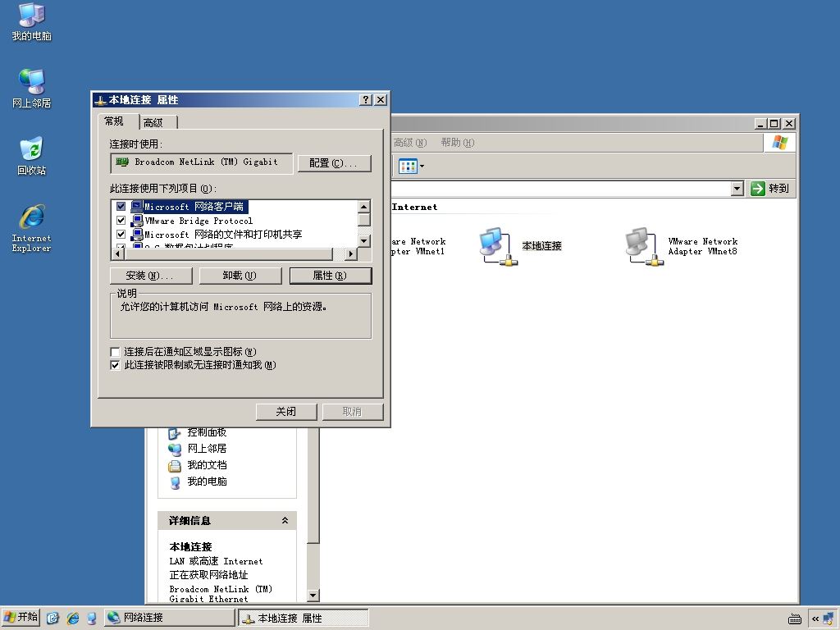Select the 回收站 recycle bin icon

pyautogui.click(x=31, y=156)
